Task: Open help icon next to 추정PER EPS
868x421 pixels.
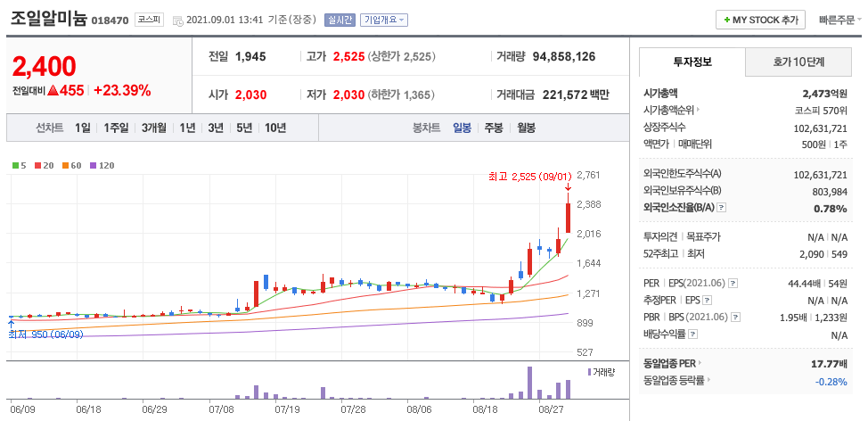Action: point(708,300)
